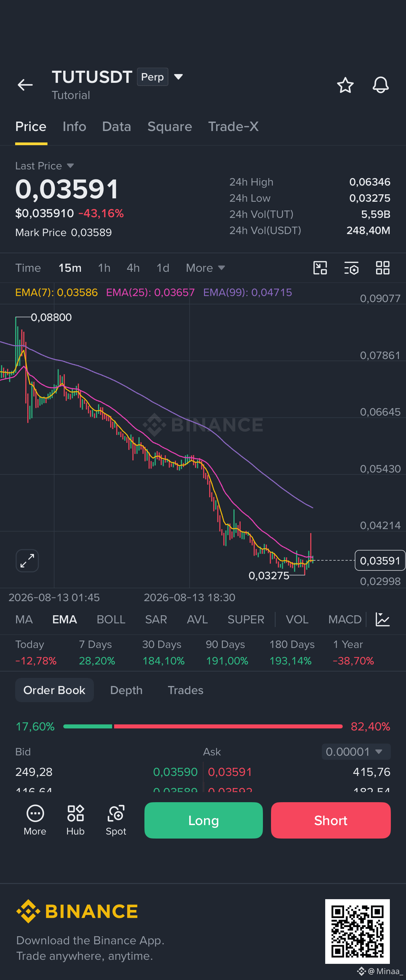The height and width of the screenshot is (980, 406).
Task: Add TUTUSDT to favorites with star icon
Action: tap(345, 85)
